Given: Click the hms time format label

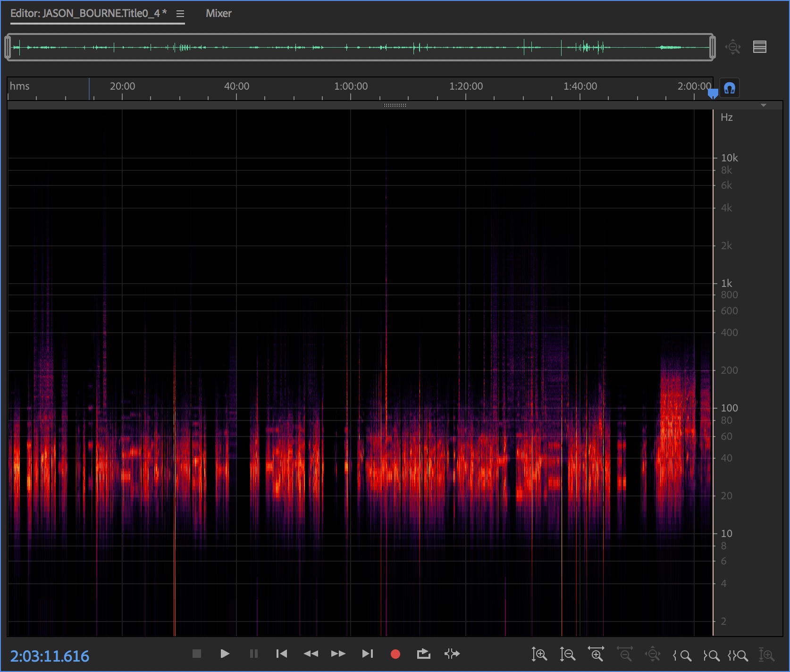Looking at the screenshot, I should [19, 86].
